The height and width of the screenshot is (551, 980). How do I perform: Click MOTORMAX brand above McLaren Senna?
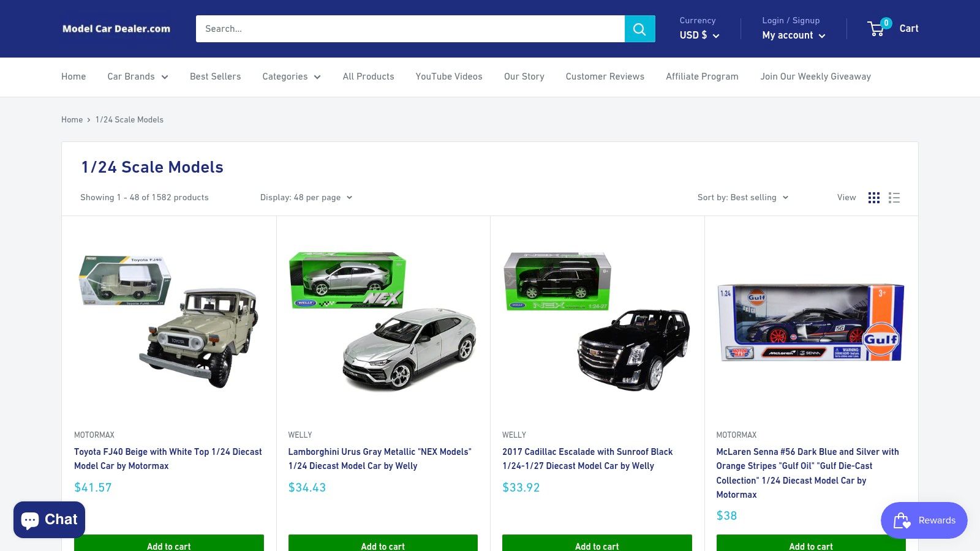point(736,435)
